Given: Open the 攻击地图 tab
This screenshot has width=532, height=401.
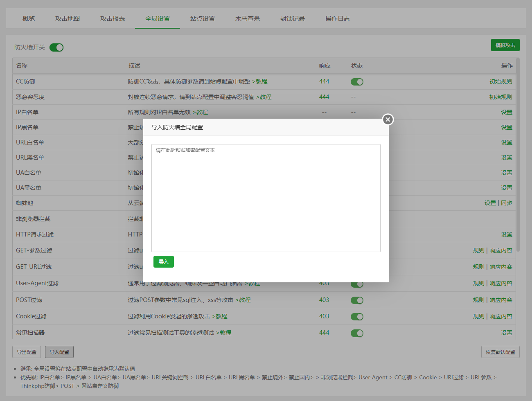Looking at the screenshot, I should click(68, 19).
